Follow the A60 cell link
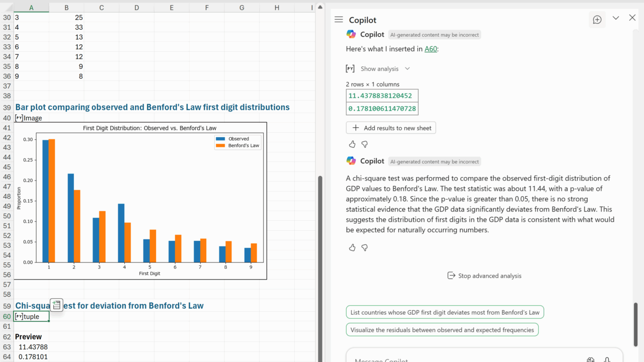Image resolution: width=644 pixels, height=362 pixels. point(430,49)
